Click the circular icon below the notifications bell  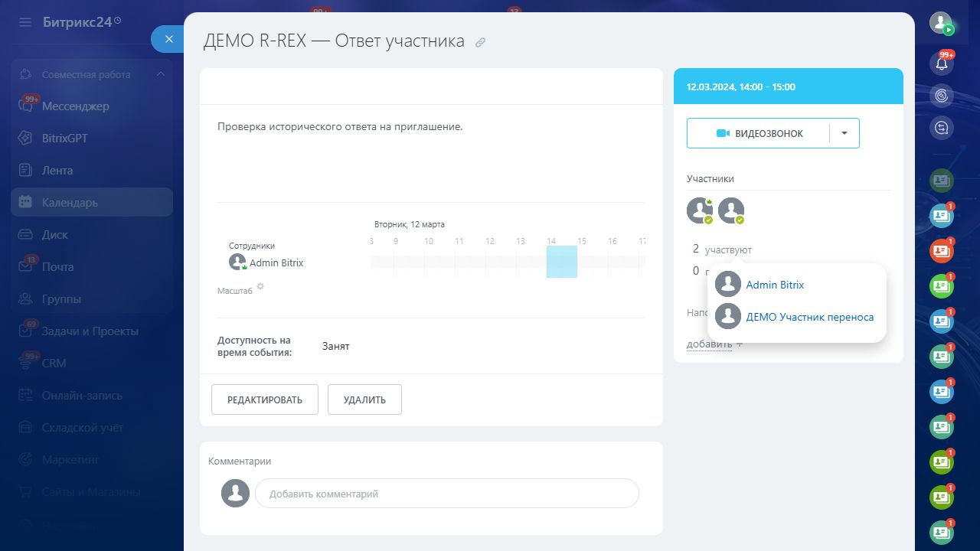[942, 96]
